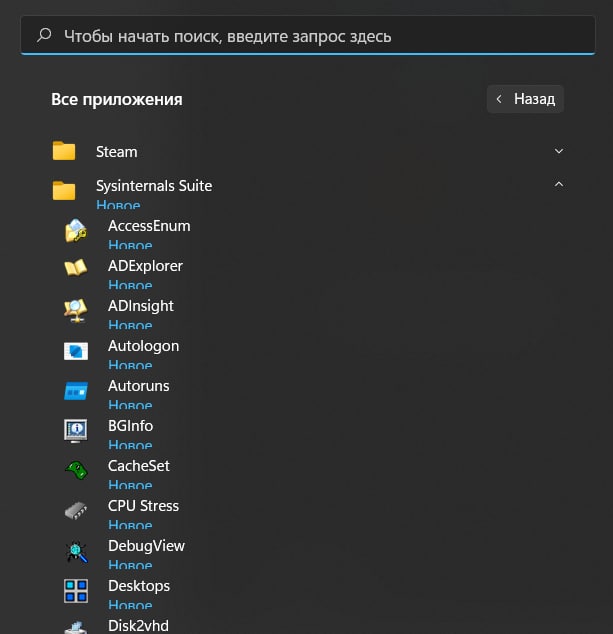This screenshot has width=613, height=634.
Task: Click the search magnifier icon
Action: (x=44, y=35)
